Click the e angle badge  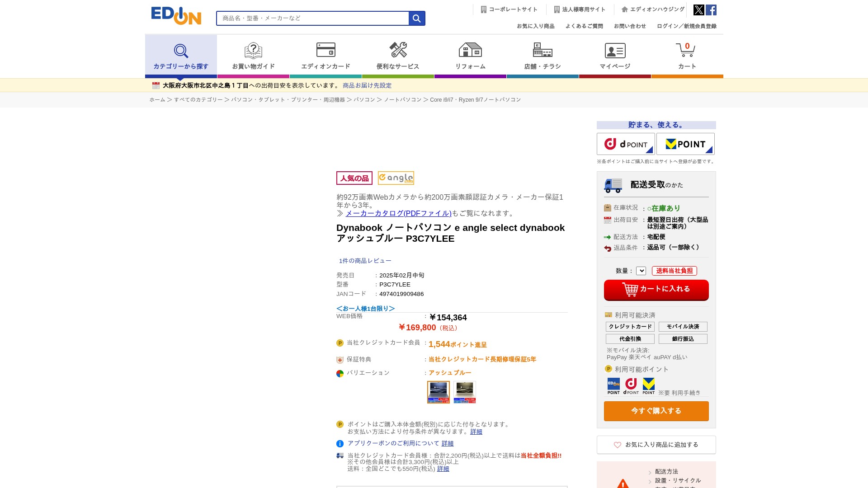click(x=396, y=178)
